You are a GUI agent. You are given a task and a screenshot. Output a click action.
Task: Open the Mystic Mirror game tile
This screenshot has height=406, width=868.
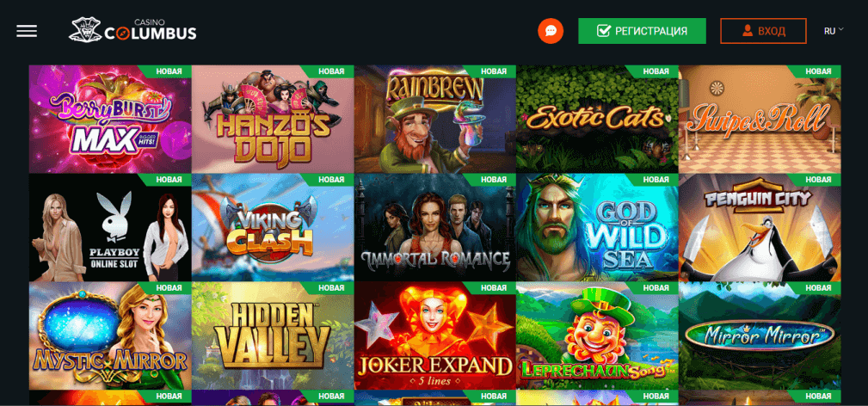(x=110, y=335)
